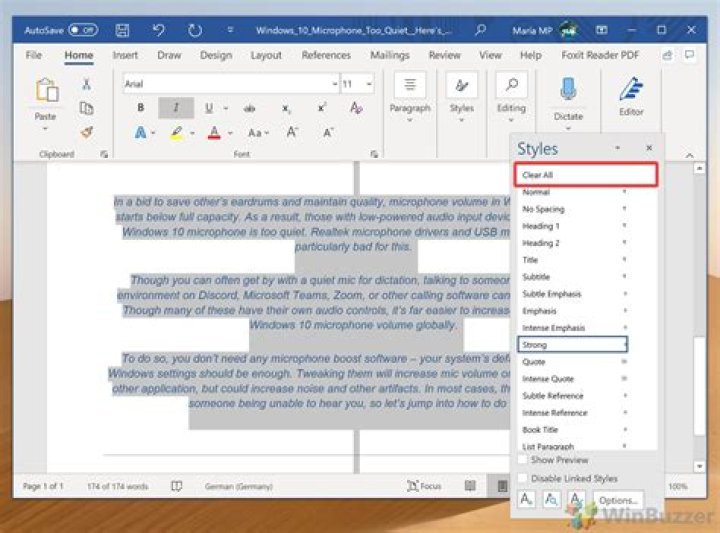Click German (Germany) language indicator
This screenshot has height=533, width=720.
point(239,486)
